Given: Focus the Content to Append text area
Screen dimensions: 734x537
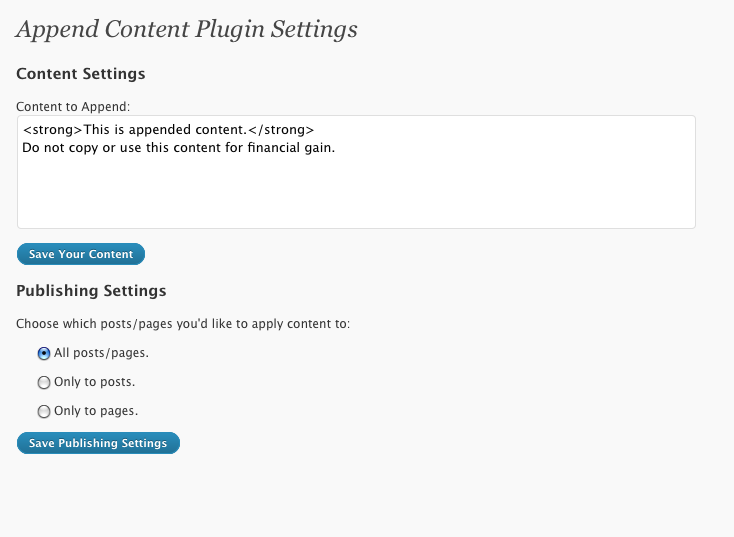Looking at the screenshot, I should pos(356,172).
